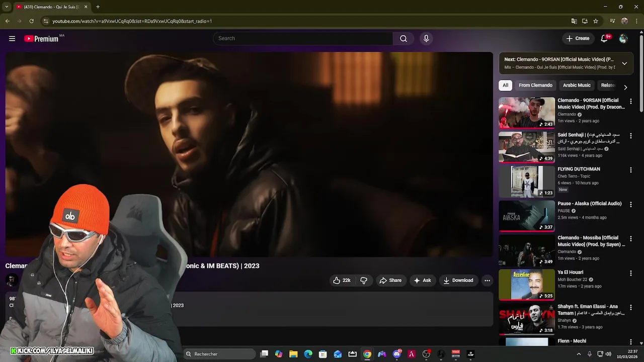Click the video player to pause

pos(249,154)
